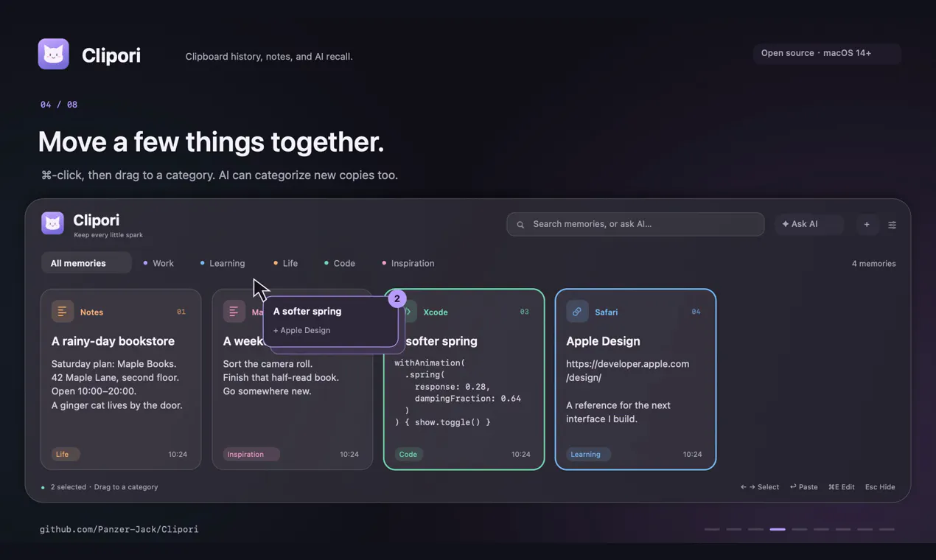Click the + Apple Design line in drag preview
The width and height of the screenshot is (936, 560).
[301, 330]
